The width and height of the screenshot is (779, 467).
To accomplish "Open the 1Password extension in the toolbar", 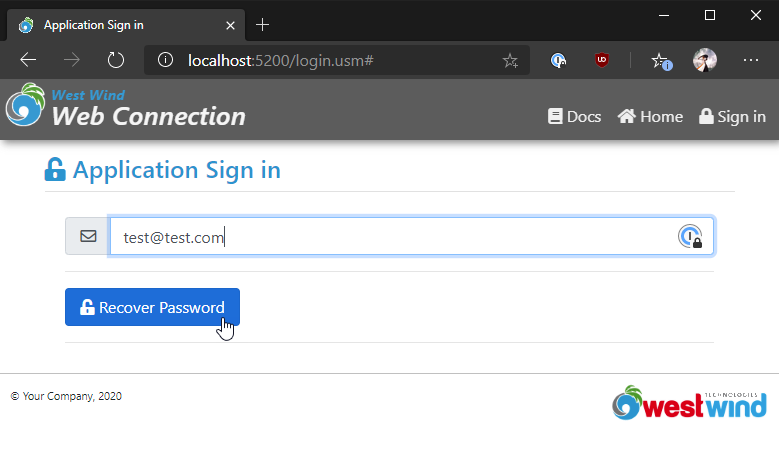I will (x=558, y=61).
